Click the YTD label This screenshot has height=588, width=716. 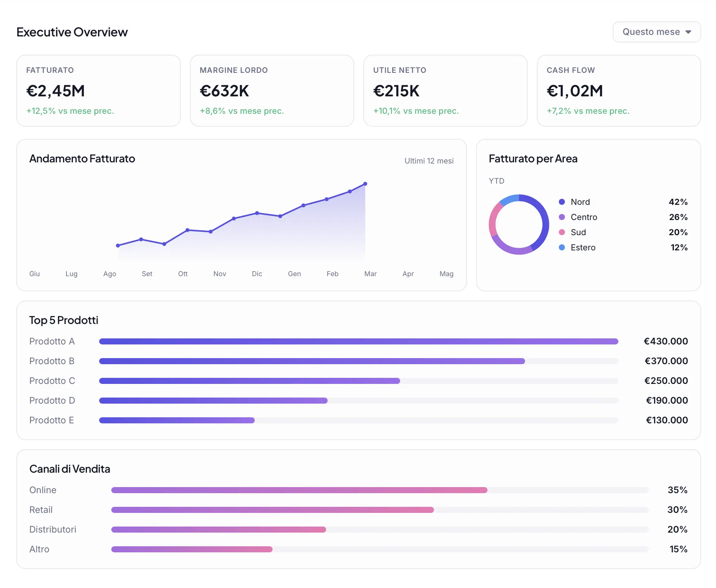[x=497, y=181]
